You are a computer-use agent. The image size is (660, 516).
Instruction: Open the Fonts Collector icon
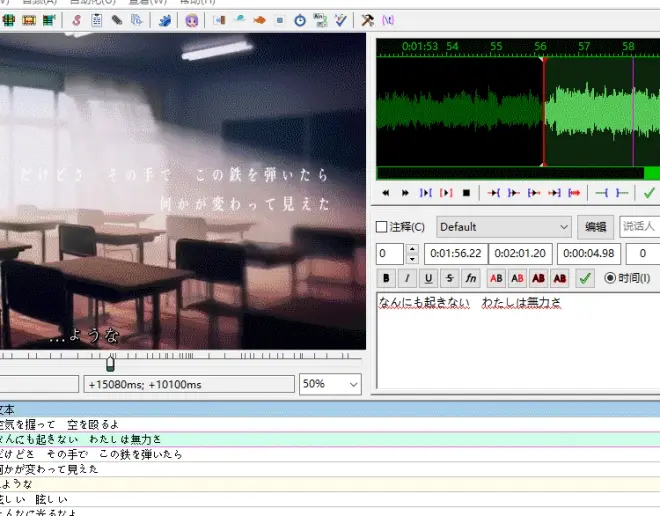point(137,20)
